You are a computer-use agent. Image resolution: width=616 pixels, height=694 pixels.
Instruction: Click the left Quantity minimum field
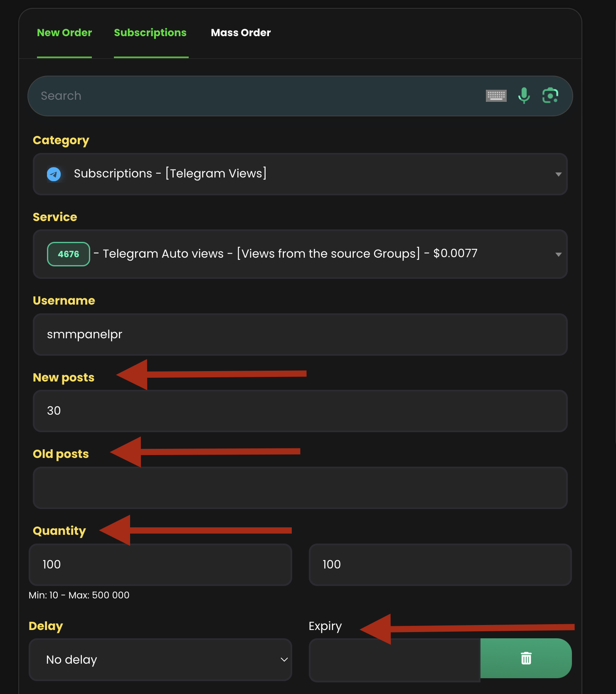(x=160, y=565)
